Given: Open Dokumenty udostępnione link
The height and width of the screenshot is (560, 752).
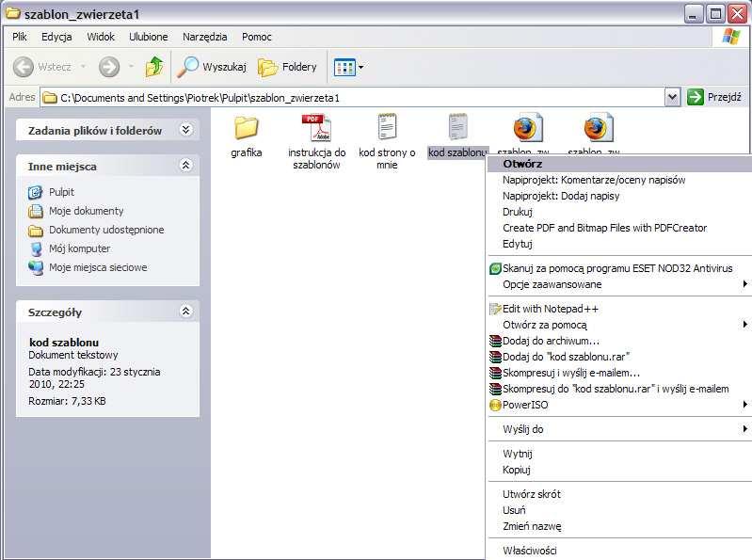Looking at the screenshot, I should tap(106, 230).
